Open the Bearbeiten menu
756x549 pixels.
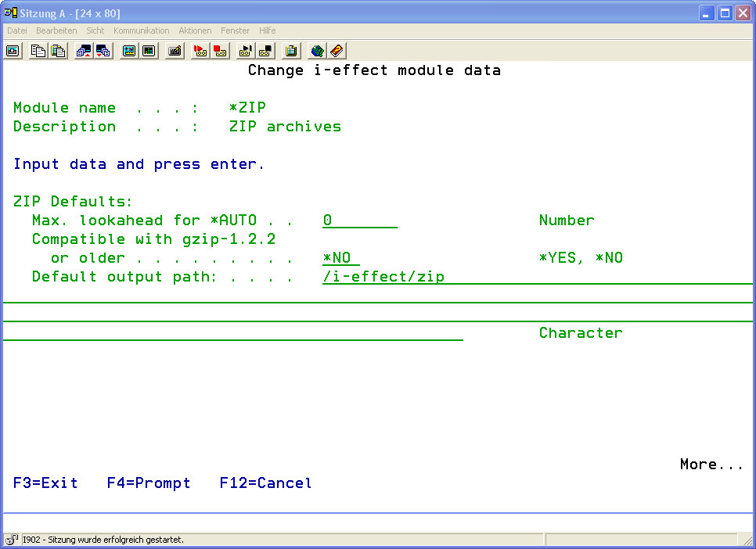coord(56,30)
